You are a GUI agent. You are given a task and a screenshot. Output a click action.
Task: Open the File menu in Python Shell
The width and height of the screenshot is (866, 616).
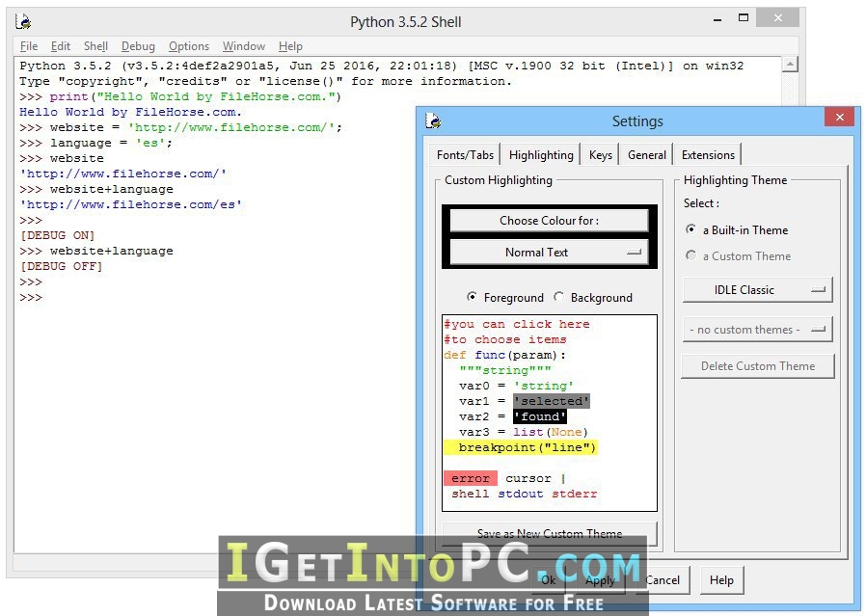coord(29,46)
